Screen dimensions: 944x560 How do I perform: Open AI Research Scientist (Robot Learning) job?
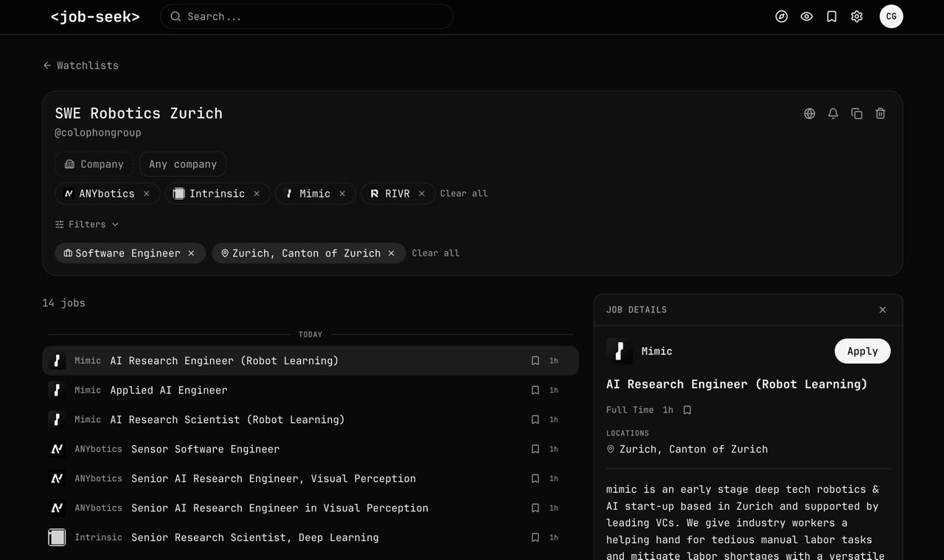pyautogui.click(x=310, y=419)
